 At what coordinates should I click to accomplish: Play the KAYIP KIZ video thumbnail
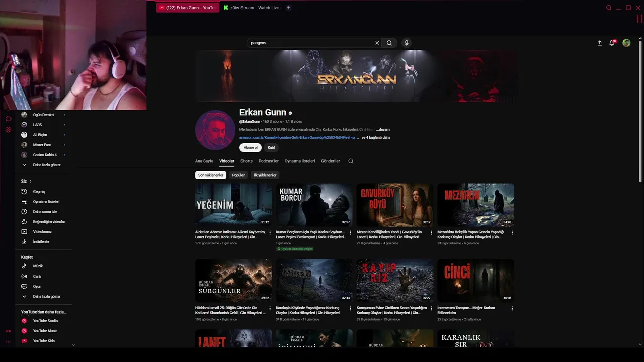click(395, 281)
